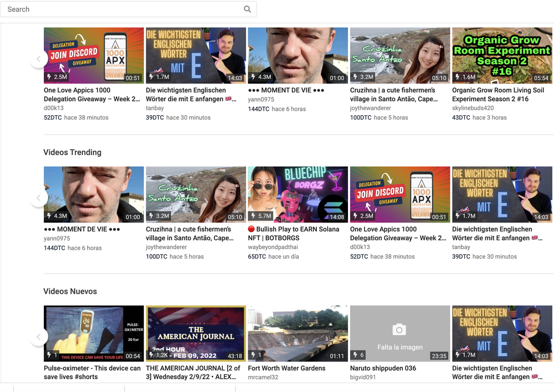Click inside the Search input field
The width and height of the screenshot is (554, 392).
[111, 9]
